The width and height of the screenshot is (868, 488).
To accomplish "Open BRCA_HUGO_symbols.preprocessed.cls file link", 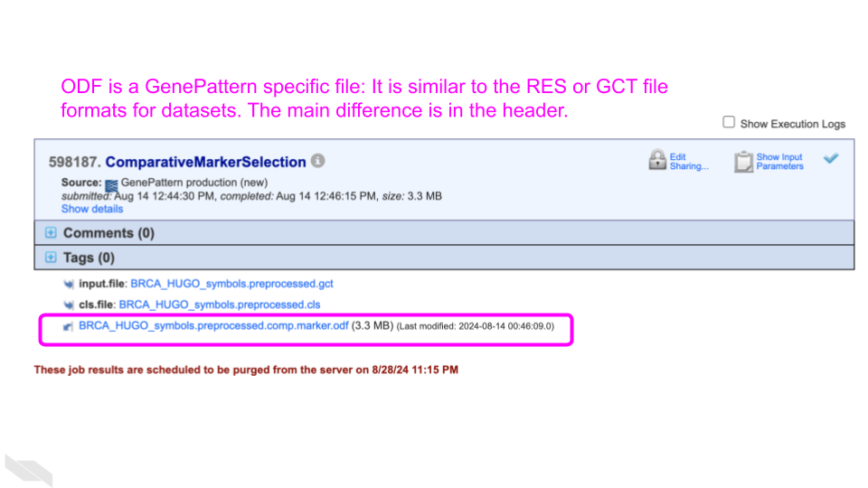I will 219,305.
